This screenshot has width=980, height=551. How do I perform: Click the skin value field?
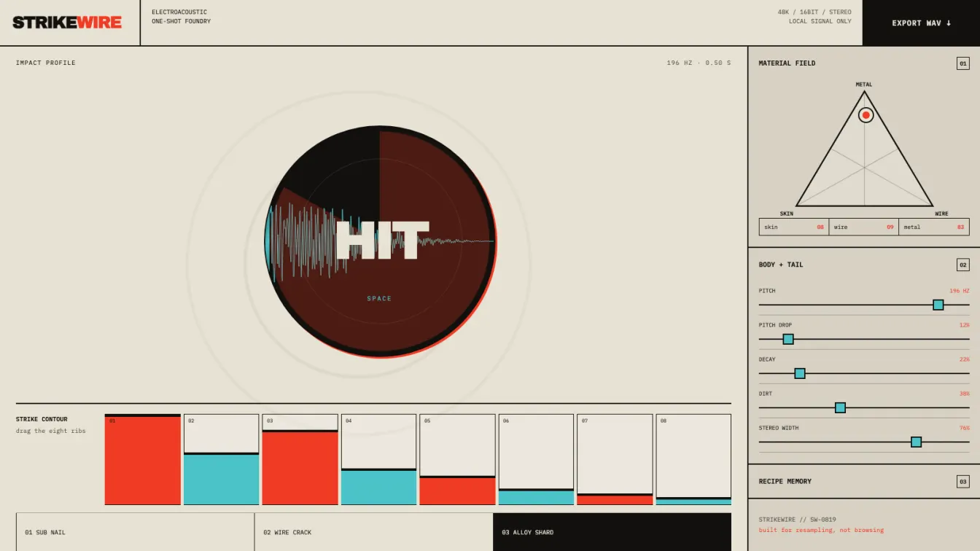coord(794,227)
